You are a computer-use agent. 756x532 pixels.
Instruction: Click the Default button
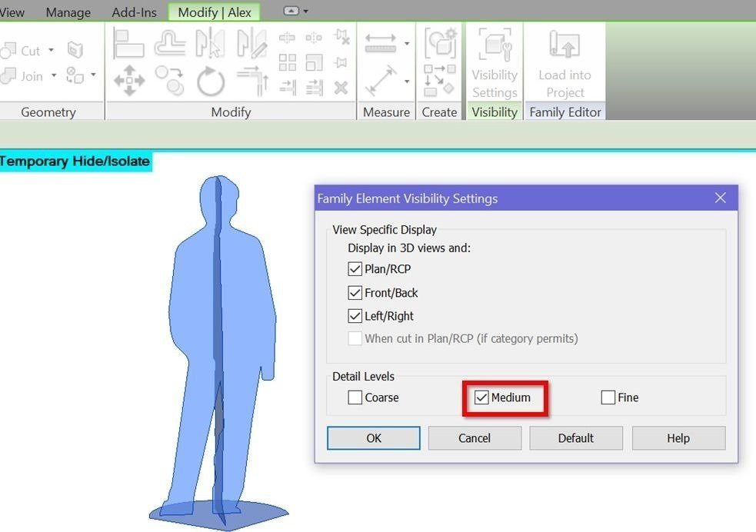(x=576, y=438)
